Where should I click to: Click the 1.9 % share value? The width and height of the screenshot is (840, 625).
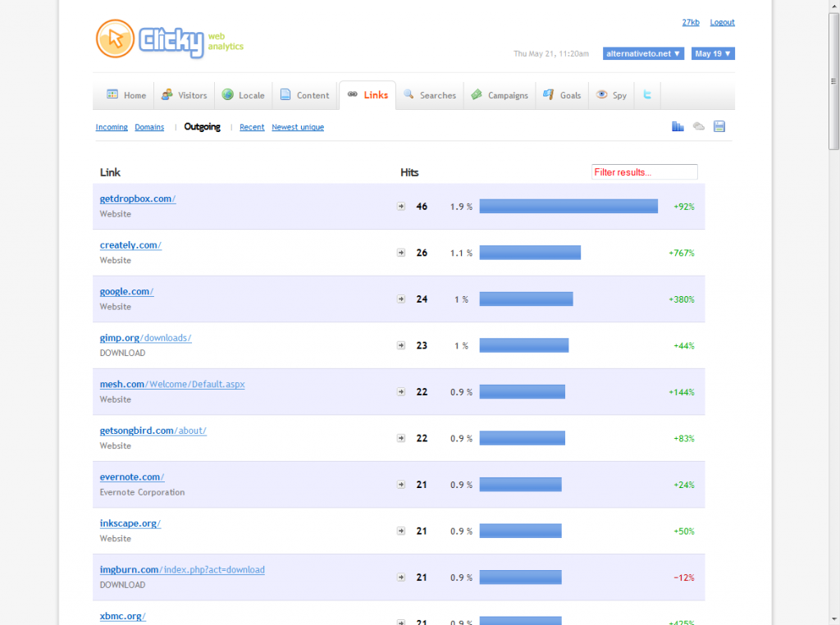[x=461, y=207]
